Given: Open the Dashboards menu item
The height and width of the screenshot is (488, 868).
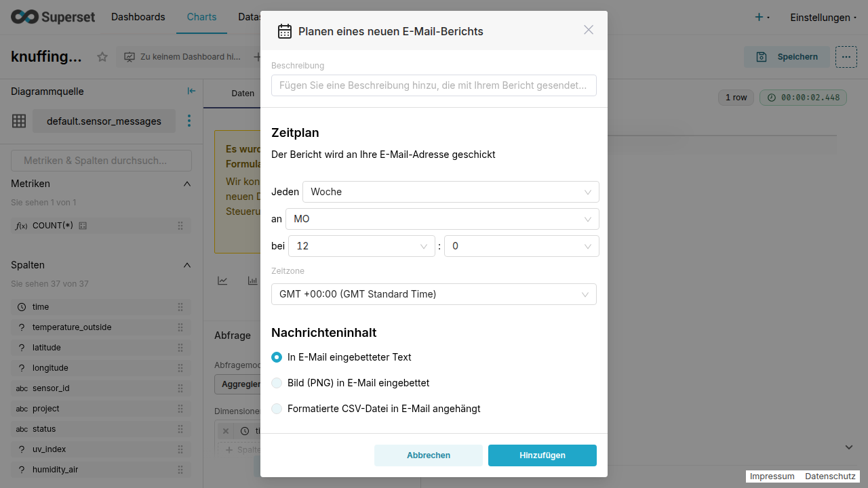Looking at the screenshot, I should pyautogui.click(x=138, y=17).
